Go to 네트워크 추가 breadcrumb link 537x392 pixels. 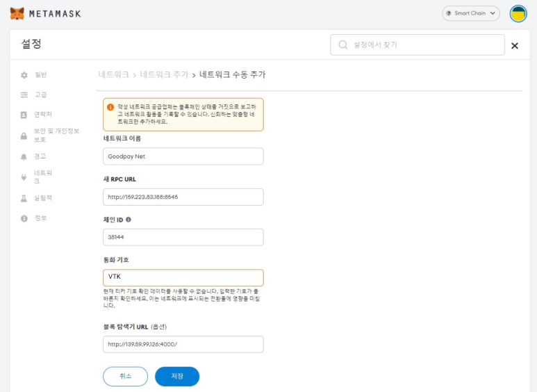[x=164, y=74]
